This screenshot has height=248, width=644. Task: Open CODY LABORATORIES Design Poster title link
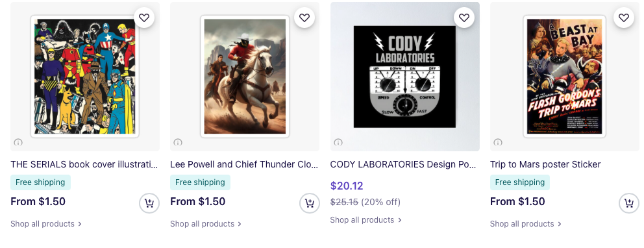(x=403, y=165)
